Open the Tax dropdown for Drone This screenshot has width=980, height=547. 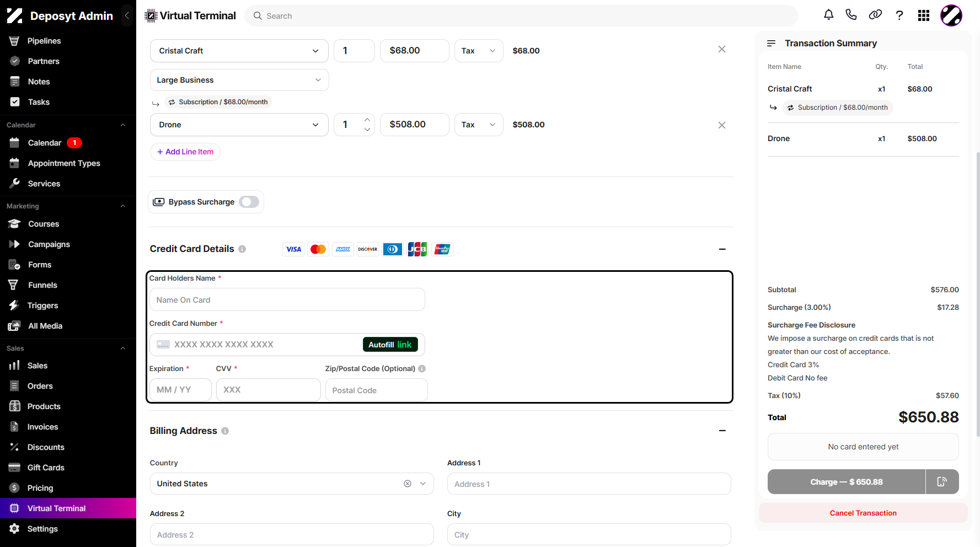[479, 125]
